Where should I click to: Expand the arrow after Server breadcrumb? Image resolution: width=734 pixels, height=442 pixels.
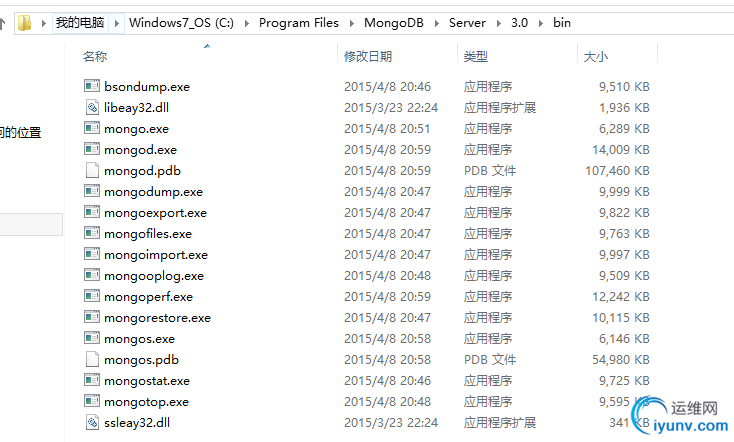pos(499,23)
